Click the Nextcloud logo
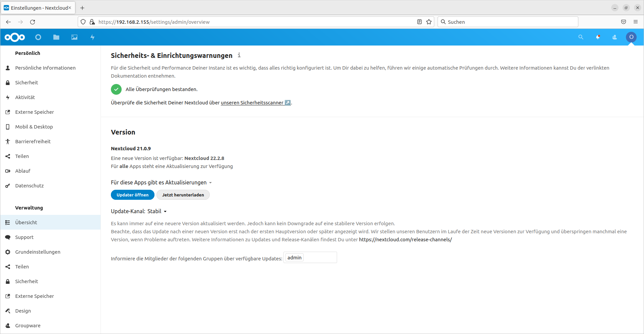The height and width of the screenshot is (334, 644). [x=15, y=37]
